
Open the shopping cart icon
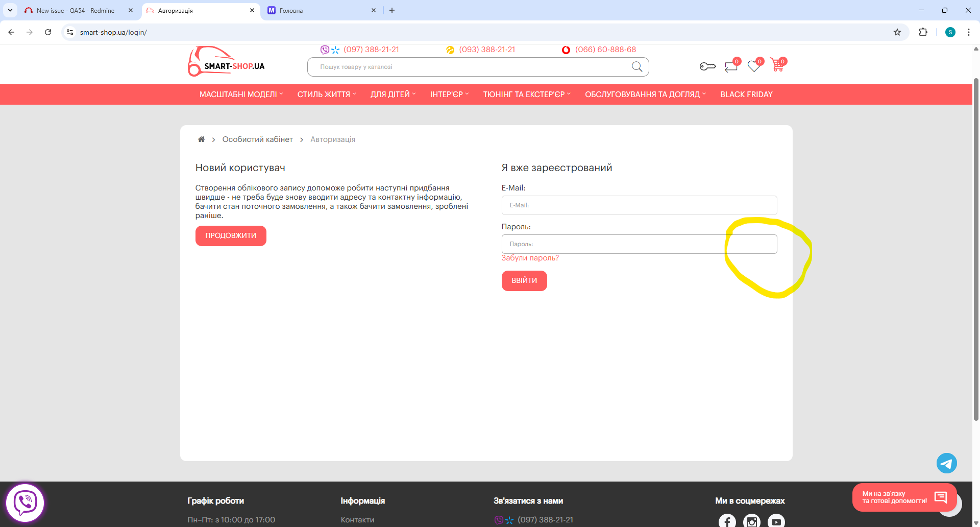click(x=777, y=65)
